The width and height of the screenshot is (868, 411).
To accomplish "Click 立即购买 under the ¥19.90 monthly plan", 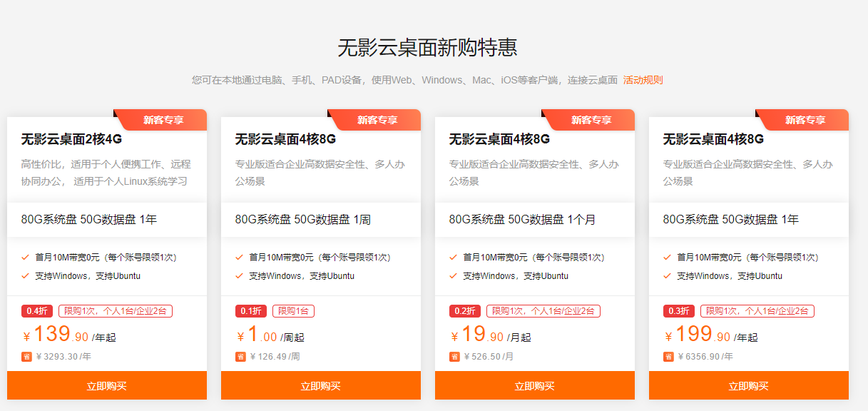I will [535, 386].
